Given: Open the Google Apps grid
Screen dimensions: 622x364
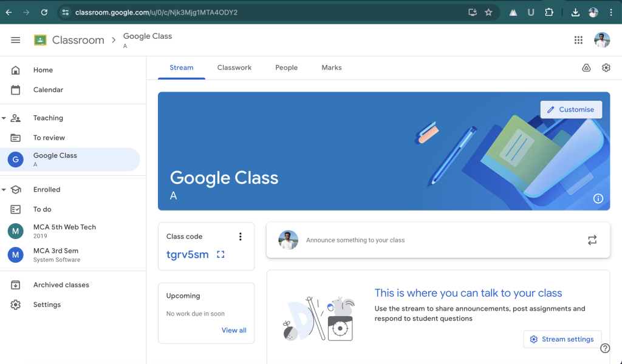Looking at the screenshot, I should 578,40.
